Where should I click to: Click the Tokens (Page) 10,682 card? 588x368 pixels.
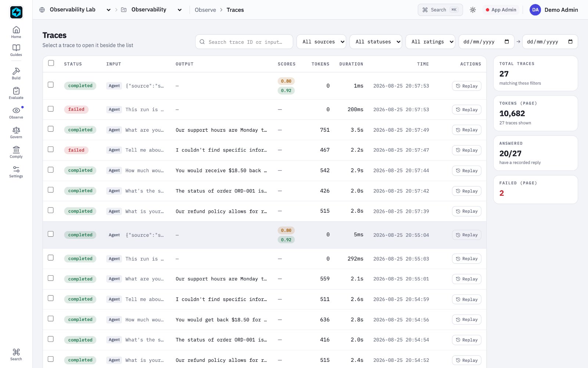point(535,113)
